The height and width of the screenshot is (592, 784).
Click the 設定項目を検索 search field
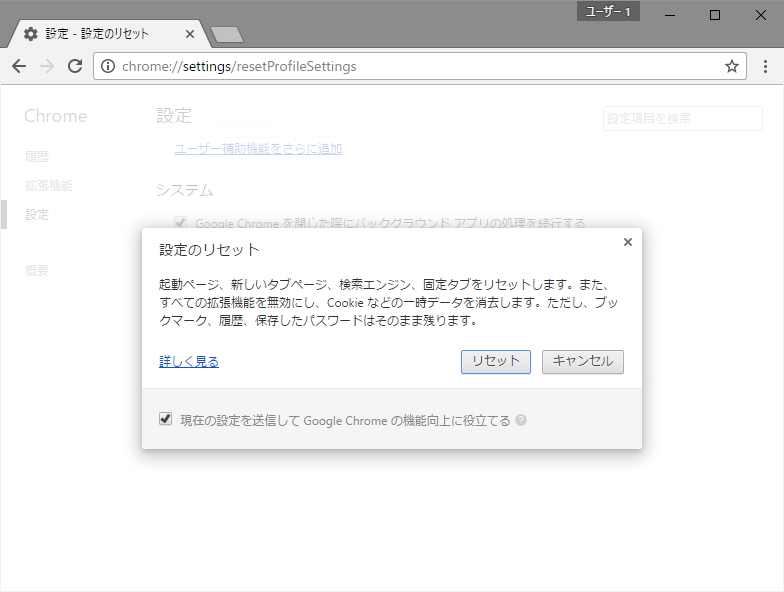click(x=682, y=118)
